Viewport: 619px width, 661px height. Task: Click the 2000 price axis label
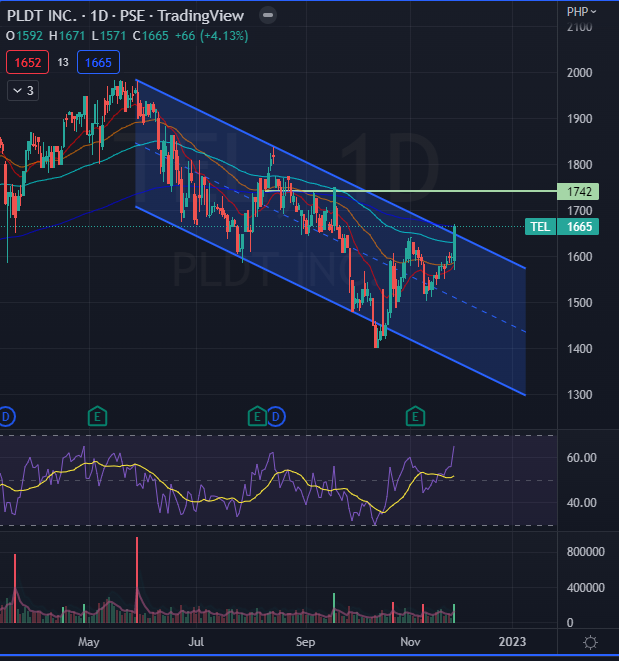[579, 73]
